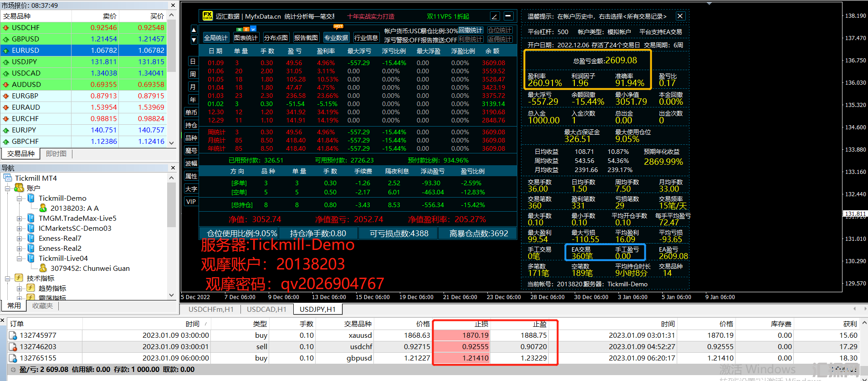Click the GBPUSD symbol arrow icon
Image resolution: width=868 pixels, height=381 pixels.
[x=6, y=39]
